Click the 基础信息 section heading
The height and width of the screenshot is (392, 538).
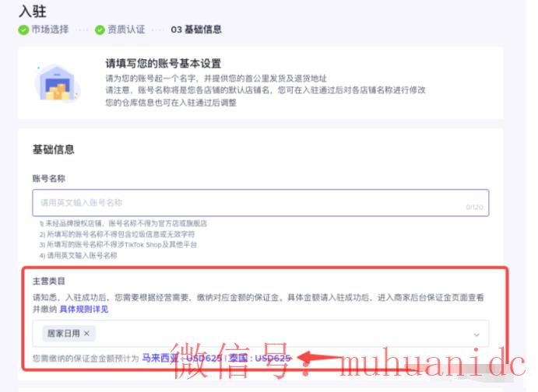[54, 149]
